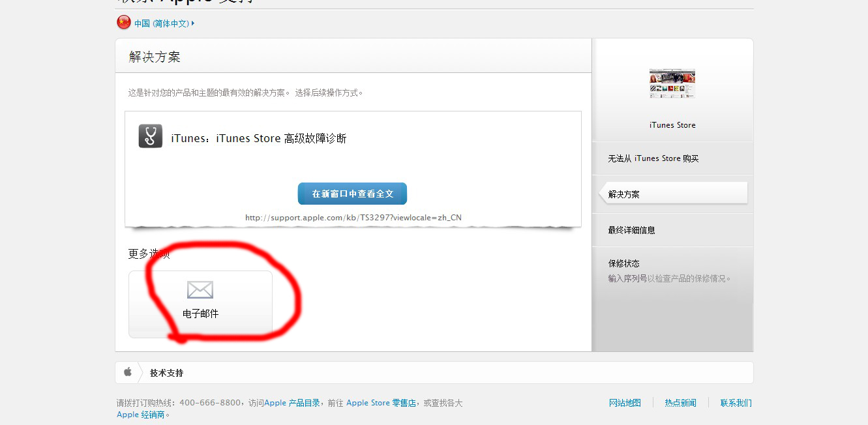Open the 热点新闻 footer link
This screenshot has height=425, width=868.
click(680, 403)
